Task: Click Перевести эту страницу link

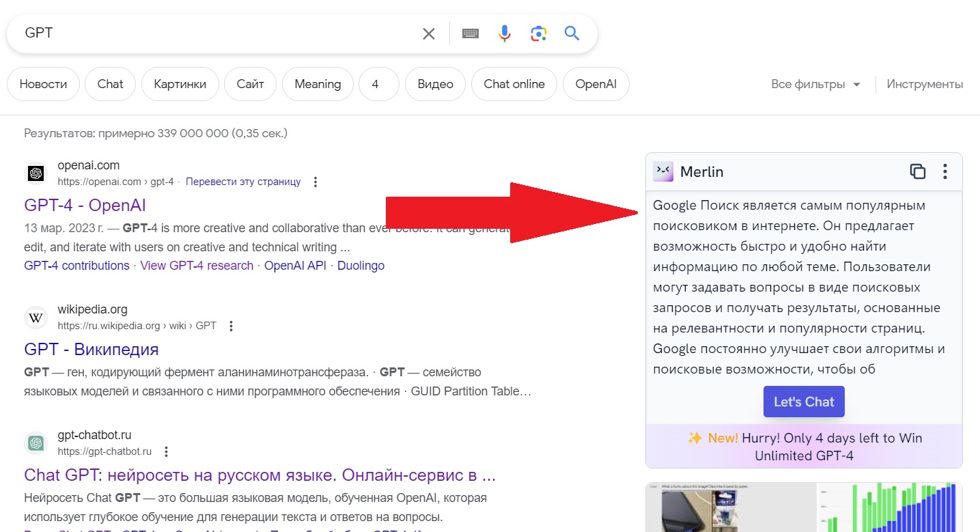Action: coord(243,182)
